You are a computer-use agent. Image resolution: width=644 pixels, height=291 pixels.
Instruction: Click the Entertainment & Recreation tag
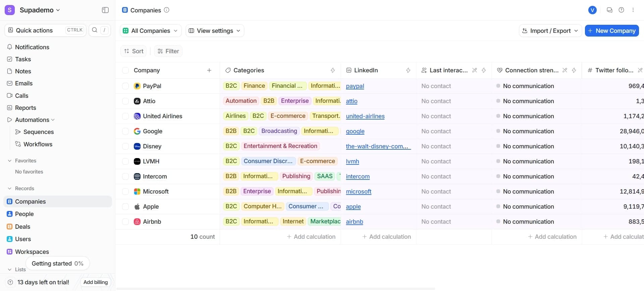pyautogui.click(x=280, y=146)
